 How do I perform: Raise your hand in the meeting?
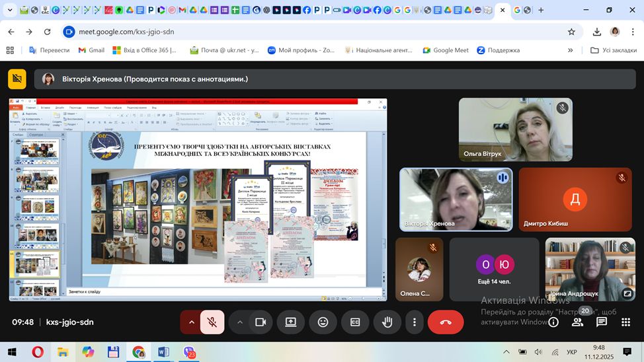pos(387,322)
